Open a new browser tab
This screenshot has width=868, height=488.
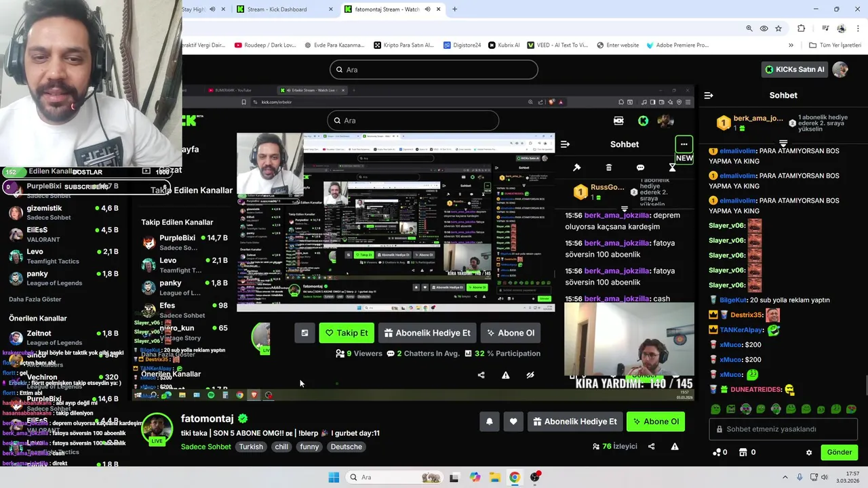(x=454, y=9)
